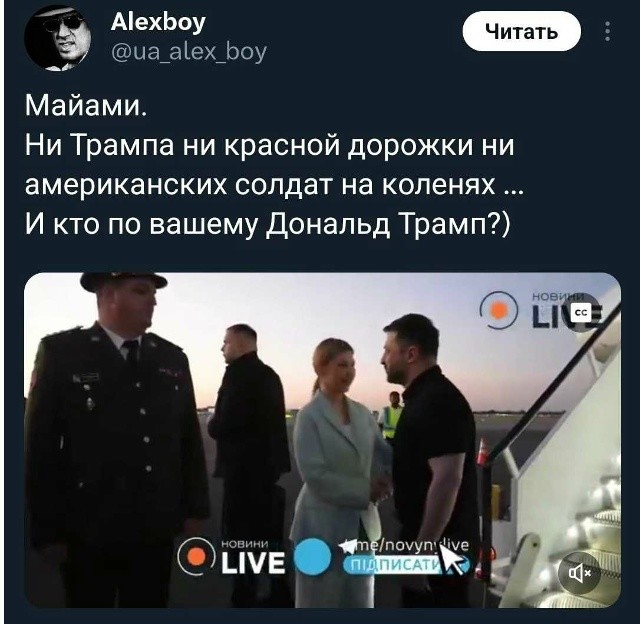This screenshot has width=640, height=624.
Task: Click the paper plane Telegram icon
Action: tap(348, 547)
